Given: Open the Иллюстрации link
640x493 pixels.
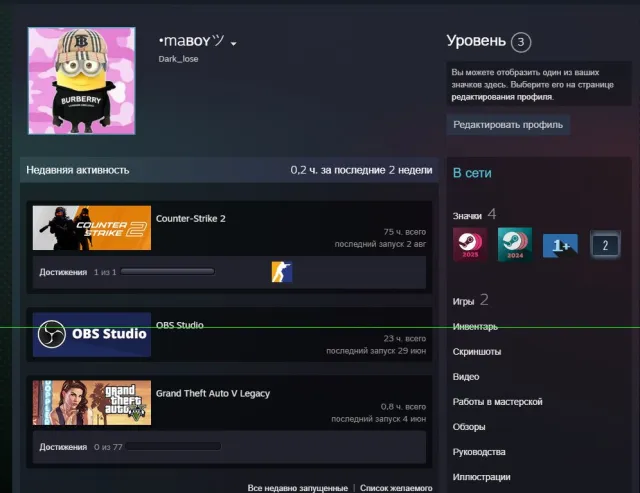Looking at the screenshot, I should tap(482, 477).
